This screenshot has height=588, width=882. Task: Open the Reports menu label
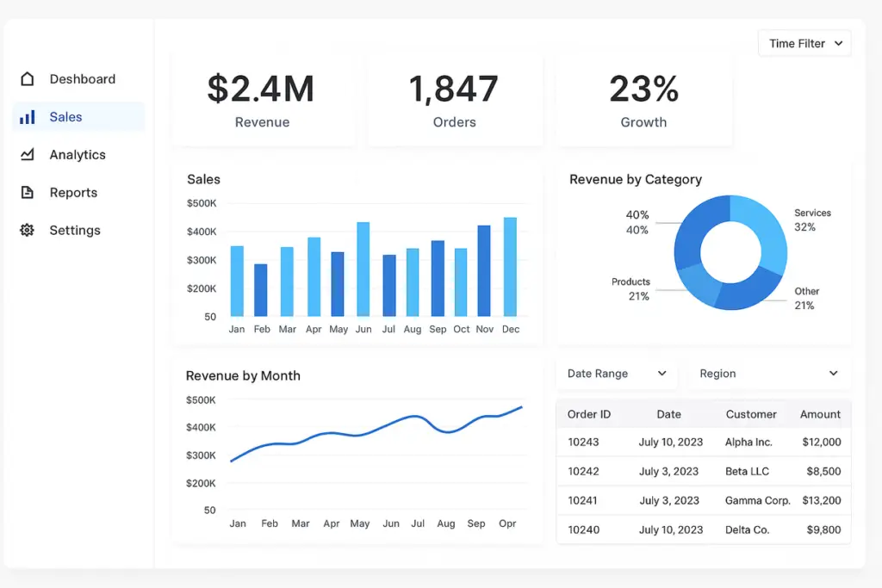(x=73, y=193)
